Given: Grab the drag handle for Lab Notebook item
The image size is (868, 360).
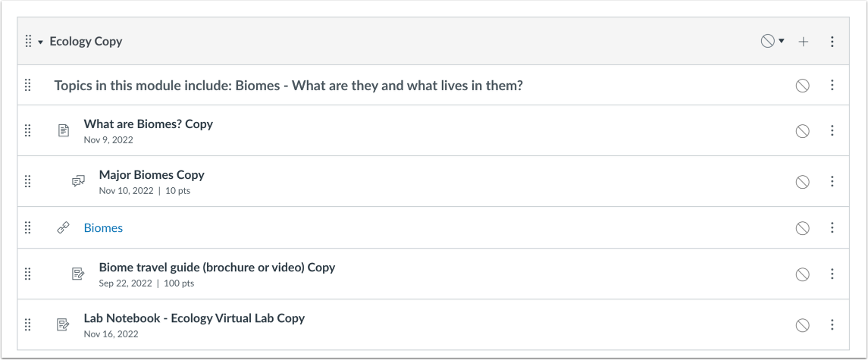Looking at the screenshot, I should point(28,324).
